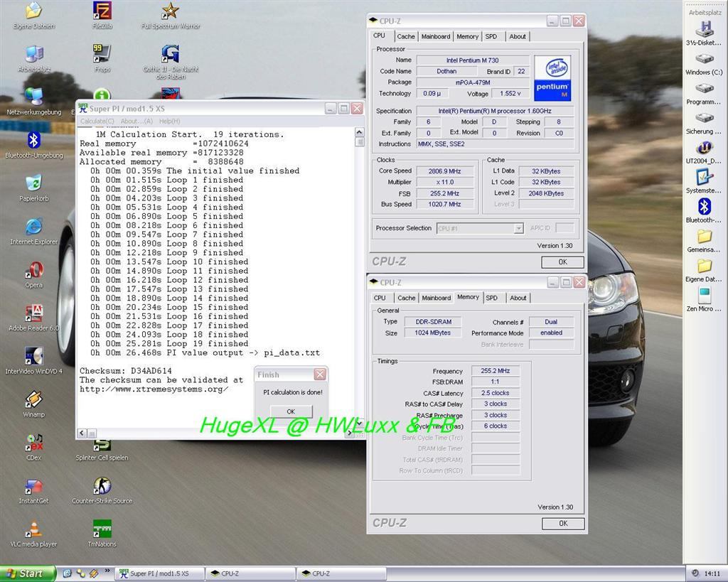
Task: Switch to first CPU-Z taskbar button
Action: click(x=251, y=573)
